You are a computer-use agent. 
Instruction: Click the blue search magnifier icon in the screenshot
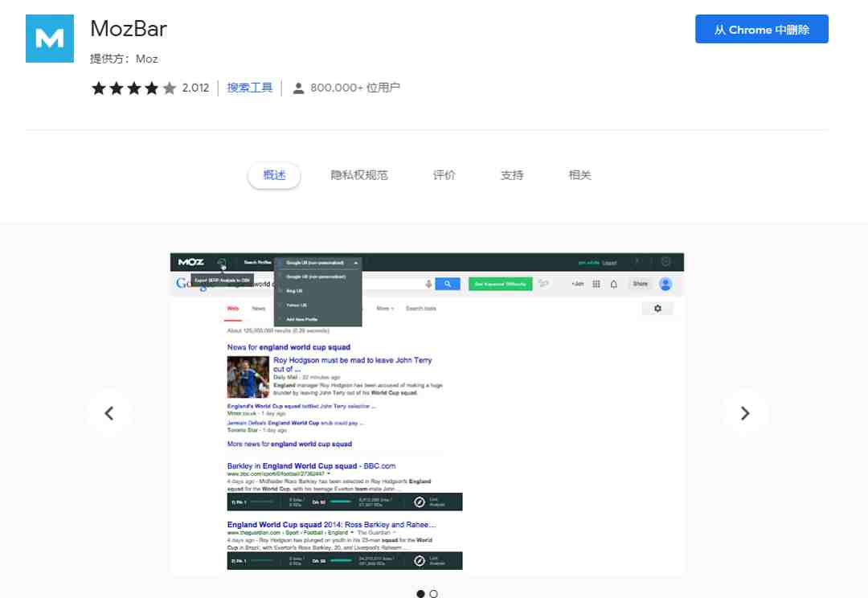(x=448, y=284)
